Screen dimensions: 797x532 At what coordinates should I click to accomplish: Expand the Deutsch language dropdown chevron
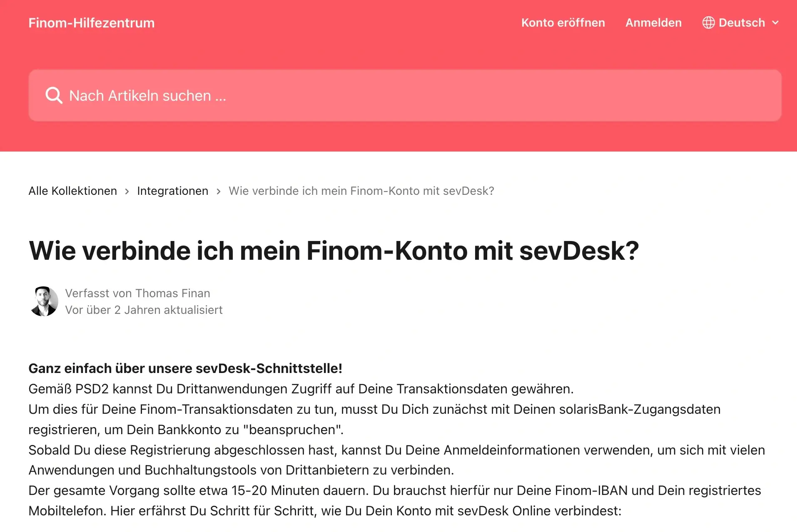point(775,23)
